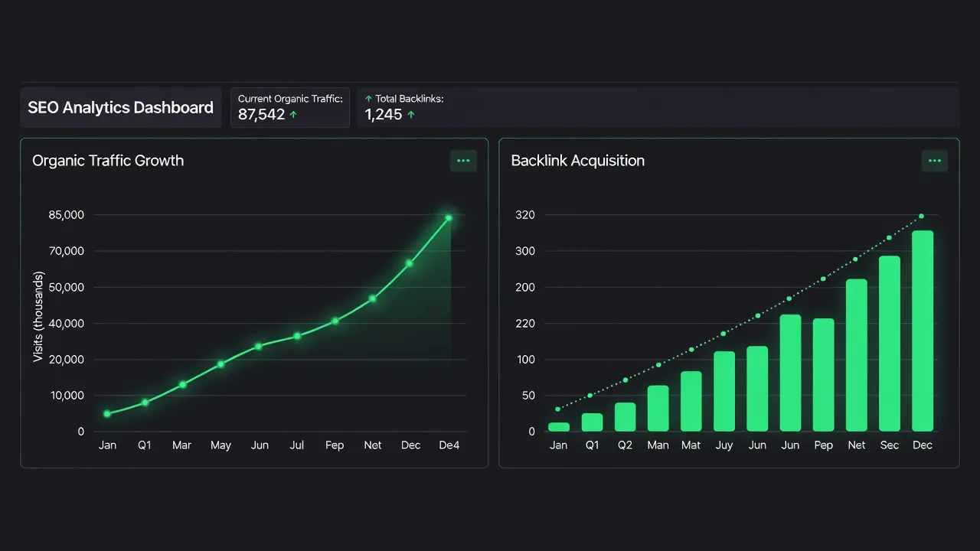Click the May x-axis label
The image size is (980, 551).
point(220,445)
